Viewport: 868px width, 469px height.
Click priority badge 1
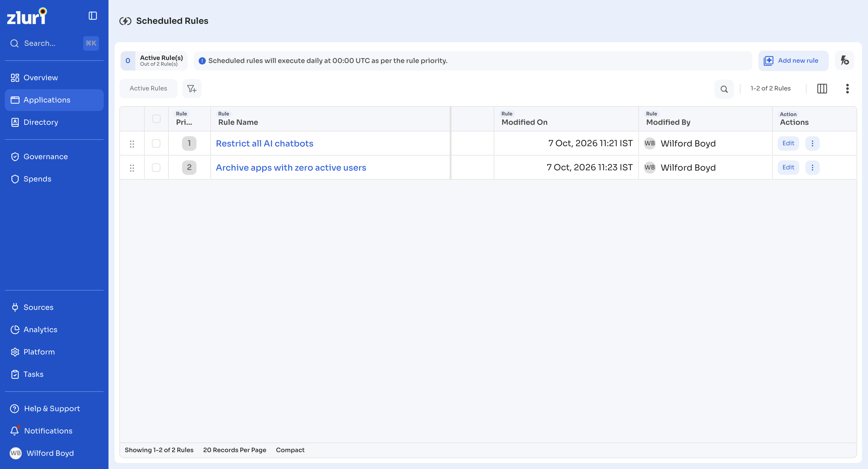pyautogui.click(x=189, y=143)
